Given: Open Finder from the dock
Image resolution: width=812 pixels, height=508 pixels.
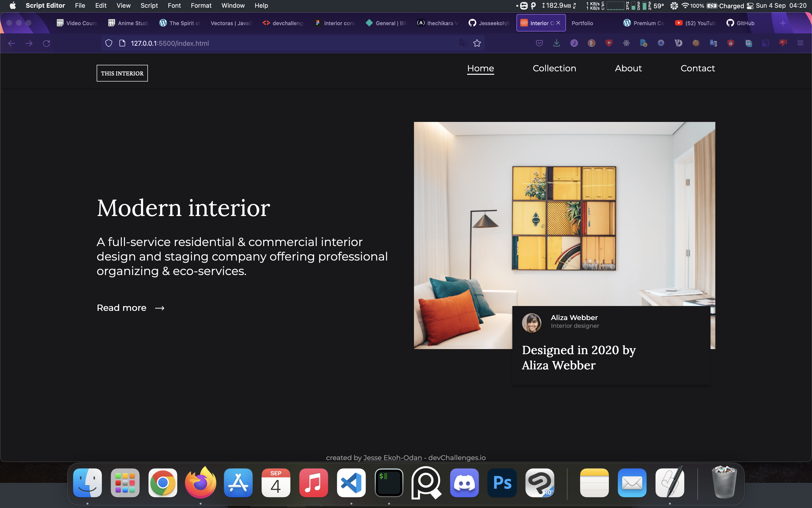Looking at the screenshot, I should click(87, 483).
